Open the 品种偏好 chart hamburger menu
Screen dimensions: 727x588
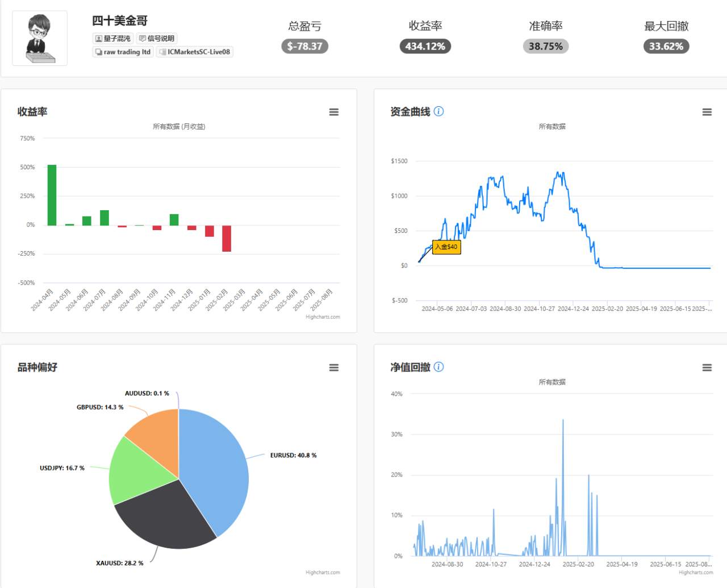pos(334,368)
